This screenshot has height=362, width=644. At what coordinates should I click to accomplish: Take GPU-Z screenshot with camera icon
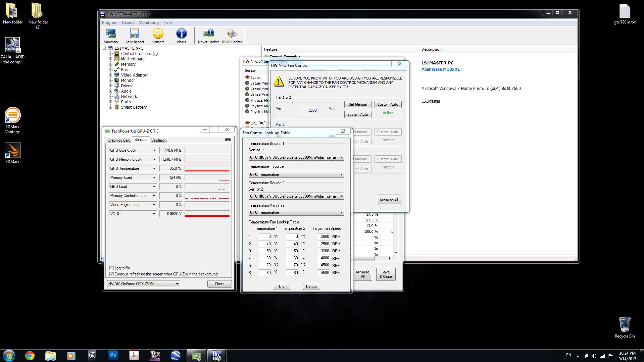coord(228,140)
